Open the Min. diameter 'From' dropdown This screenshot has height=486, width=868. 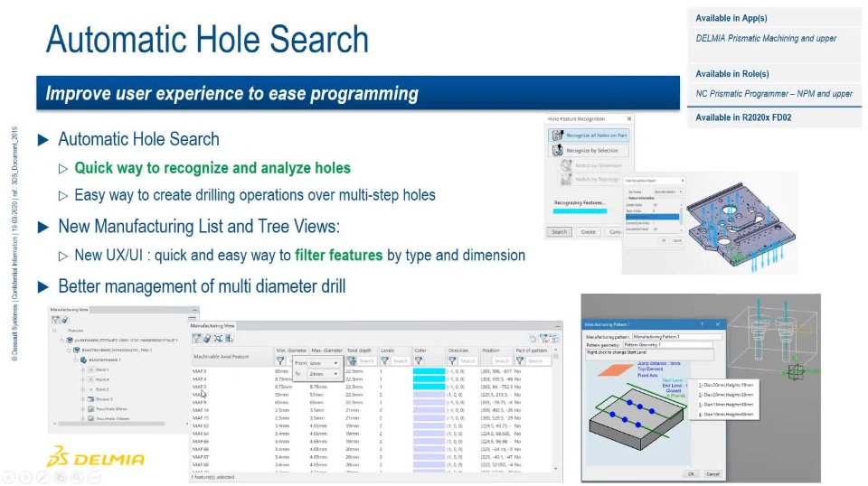click(x=323, y=363)
